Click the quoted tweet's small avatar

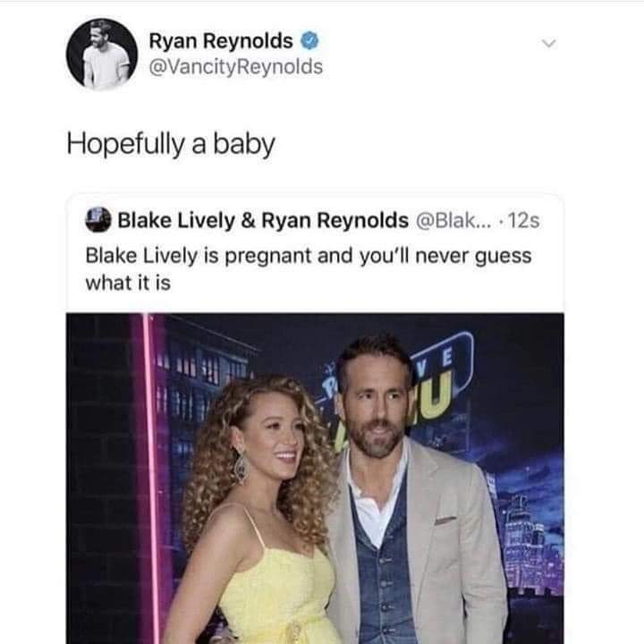[x=97, y=219]
